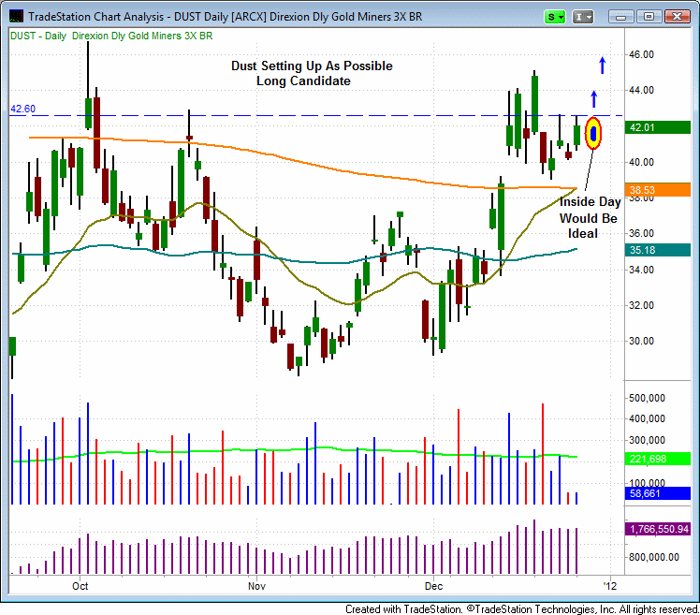This screenshot has width=700, height=615.
Task: Click the 46.00 price axis label
Action: tap(642, 54)
